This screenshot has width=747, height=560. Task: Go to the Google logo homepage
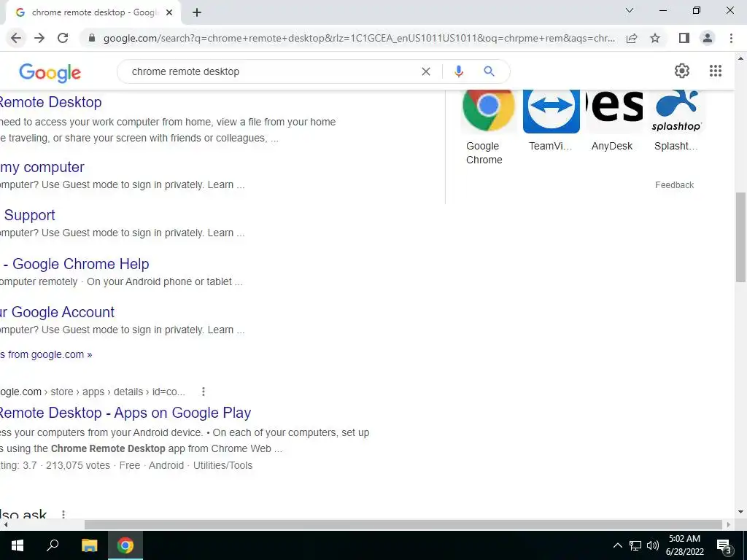[x=50, y=73]
